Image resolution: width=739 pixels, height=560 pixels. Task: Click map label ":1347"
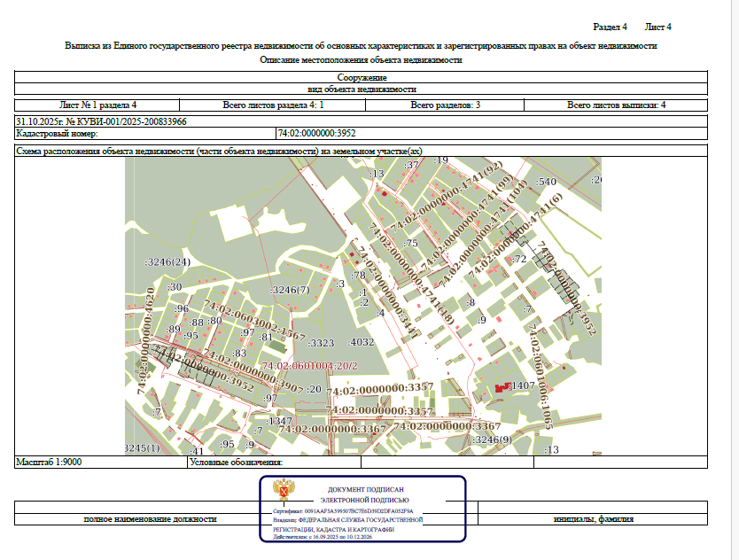coord(279,421)
